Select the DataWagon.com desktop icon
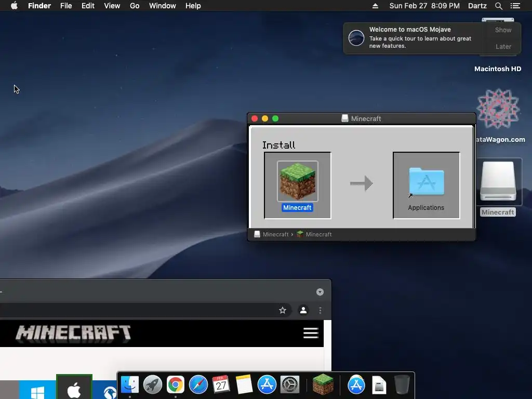532x399 pixels. click(498, 109)
